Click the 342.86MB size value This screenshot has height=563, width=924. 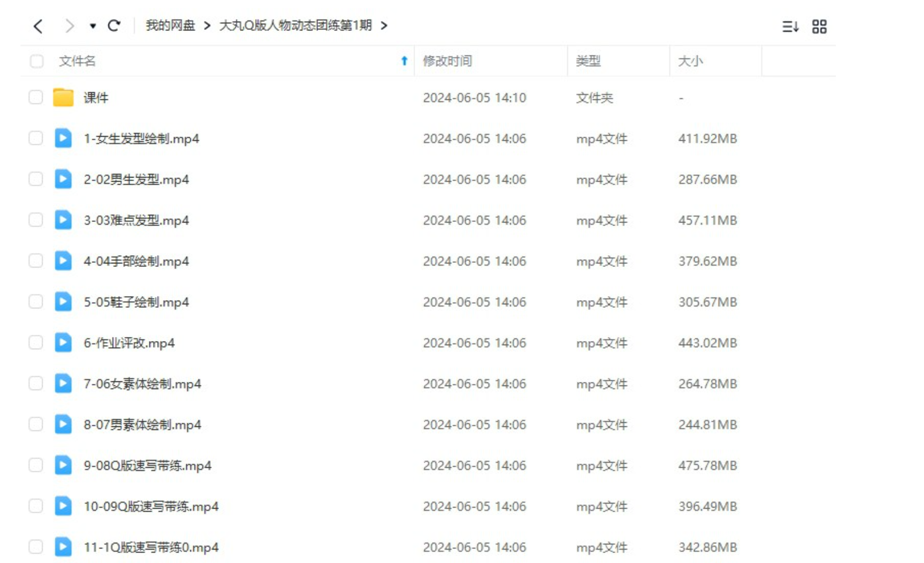point(707,547)
